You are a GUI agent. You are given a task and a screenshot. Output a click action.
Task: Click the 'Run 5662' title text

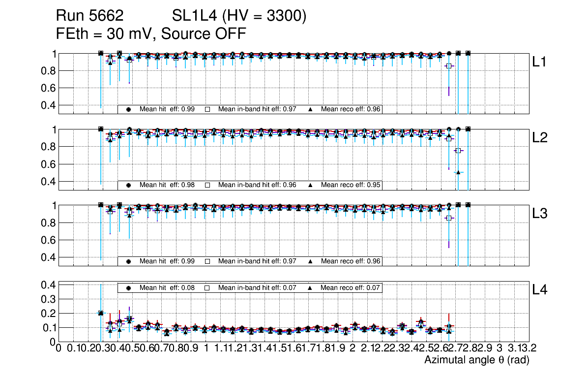(x=92, y=16)
